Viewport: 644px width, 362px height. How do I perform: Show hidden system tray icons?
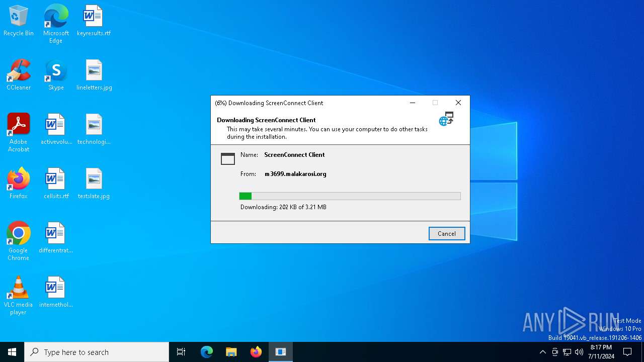pos(542,352)
